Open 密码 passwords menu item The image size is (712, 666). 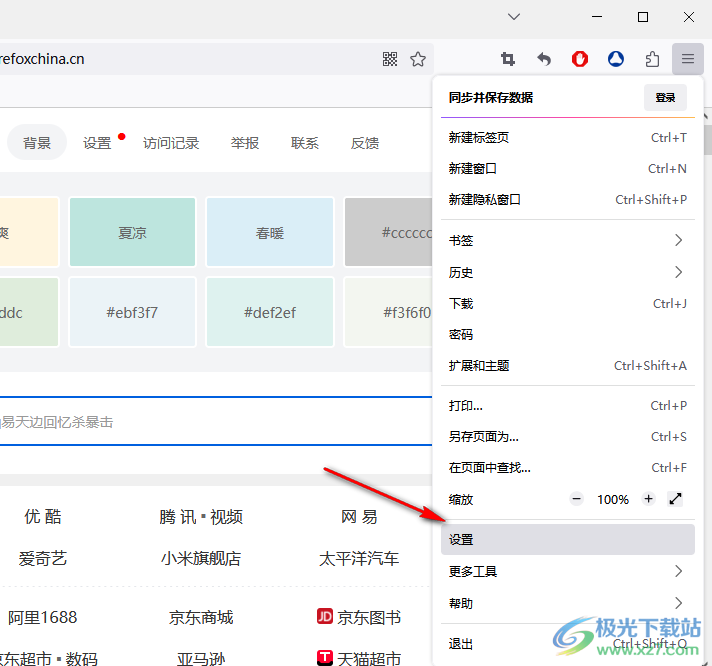[x=568, y=334]
